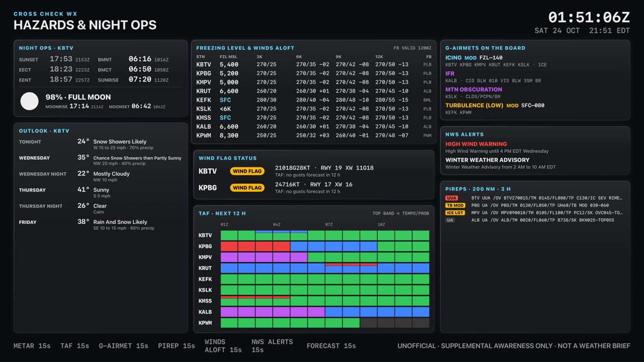Select the EENT 18:57 time

coord(61,79)
